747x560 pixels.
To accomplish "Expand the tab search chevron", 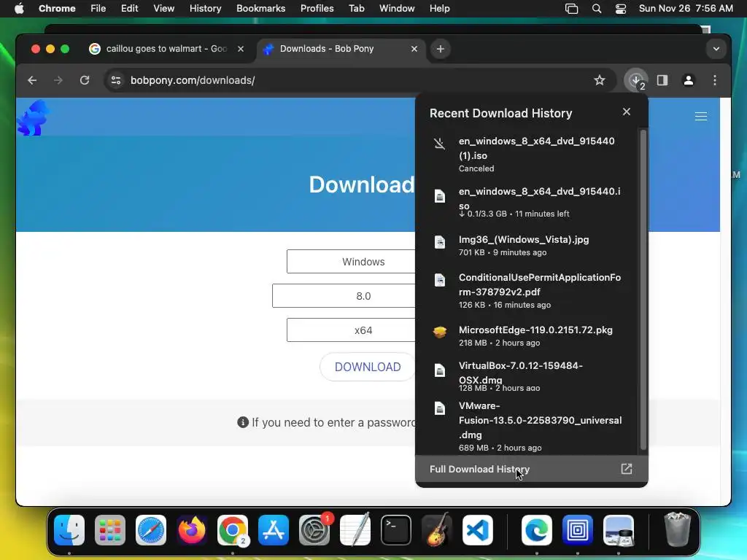I will [716, 49].
